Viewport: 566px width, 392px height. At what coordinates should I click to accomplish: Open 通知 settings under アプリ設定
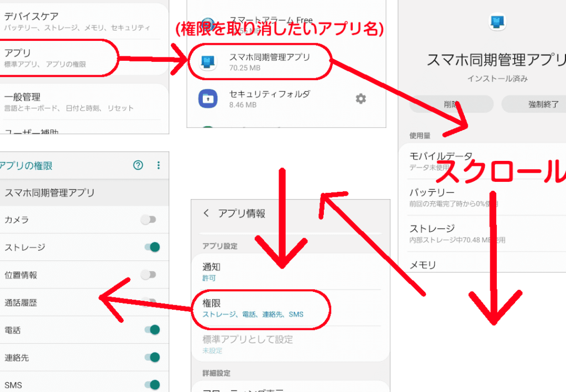click(260, 271)
